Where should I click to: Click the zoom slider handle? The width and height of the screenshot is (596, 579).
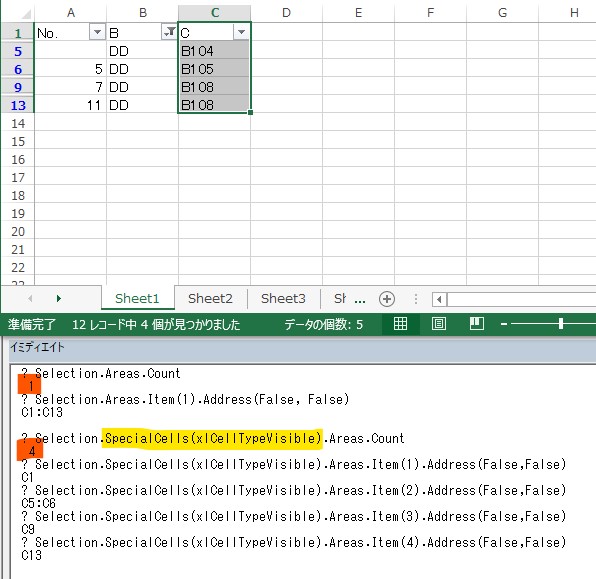click(x=561, y=324)
